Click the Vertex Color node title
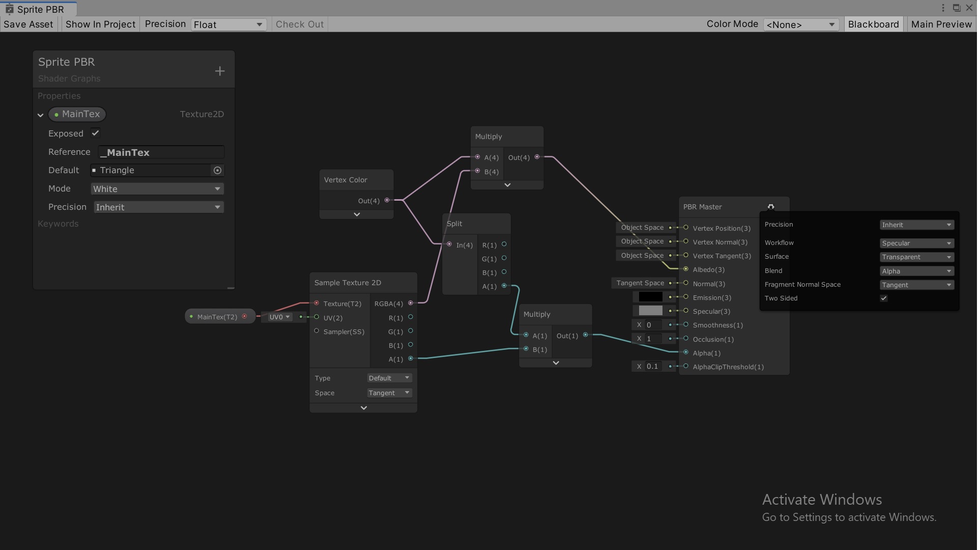Viewport: 980px width, 550px height. tap(345, 180)
